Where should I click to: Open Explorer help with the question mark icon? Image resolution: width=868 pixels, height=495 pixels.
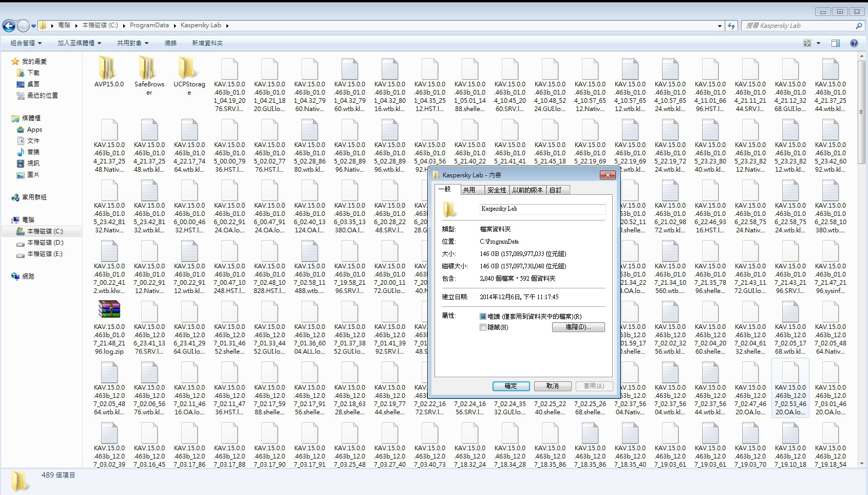[854, 43]
